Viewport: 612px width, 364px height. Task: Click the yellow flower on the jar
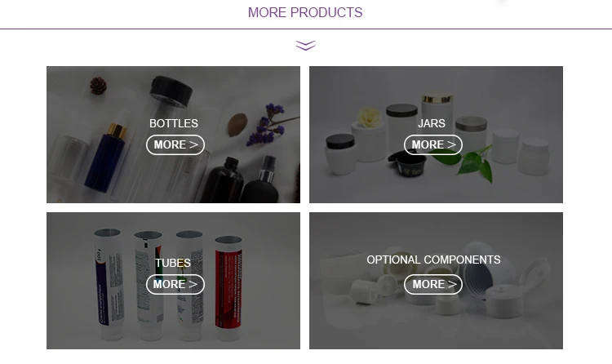pyautogui.click(x=369, y=118)
